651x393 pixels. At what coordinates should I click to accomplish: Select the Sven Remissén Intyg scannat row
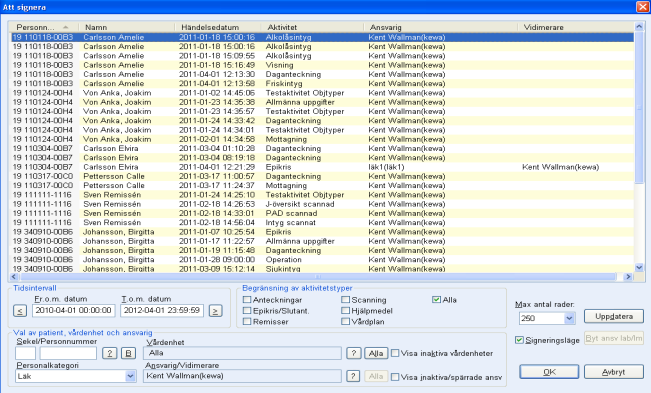pyautogui.click(x=322, y=222)
